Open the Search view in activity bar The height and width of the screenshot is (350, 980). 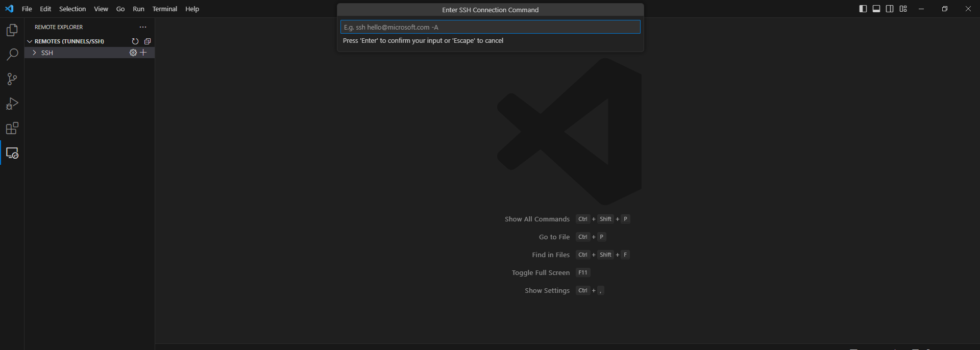point(12,55)
